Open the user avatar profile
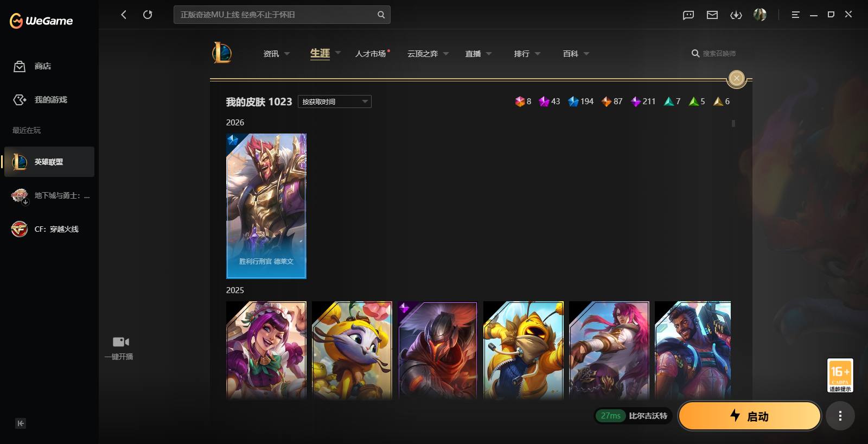 (x=760, y=15)
